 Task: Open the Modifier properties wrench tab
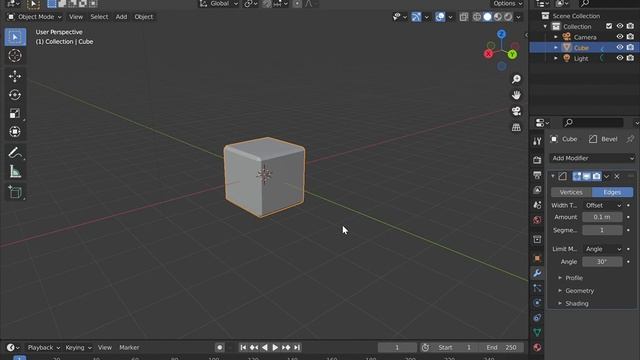click(537, 273)
